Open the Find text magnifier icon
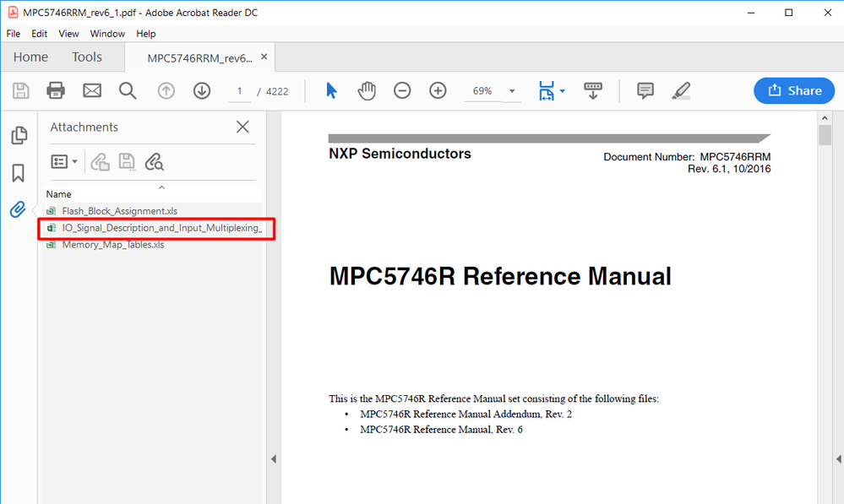844x504 pixels. click(128, 90)
